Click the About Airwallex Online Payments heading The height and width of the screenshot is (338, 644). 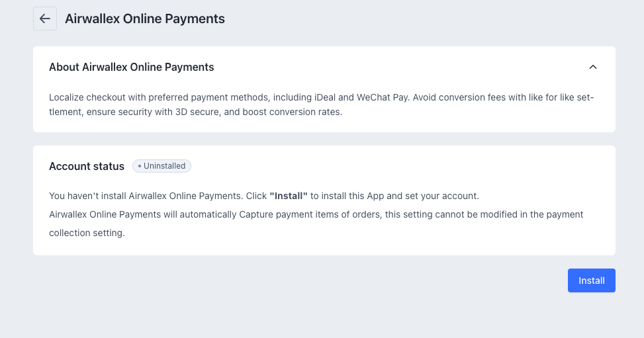click(131, 67)
